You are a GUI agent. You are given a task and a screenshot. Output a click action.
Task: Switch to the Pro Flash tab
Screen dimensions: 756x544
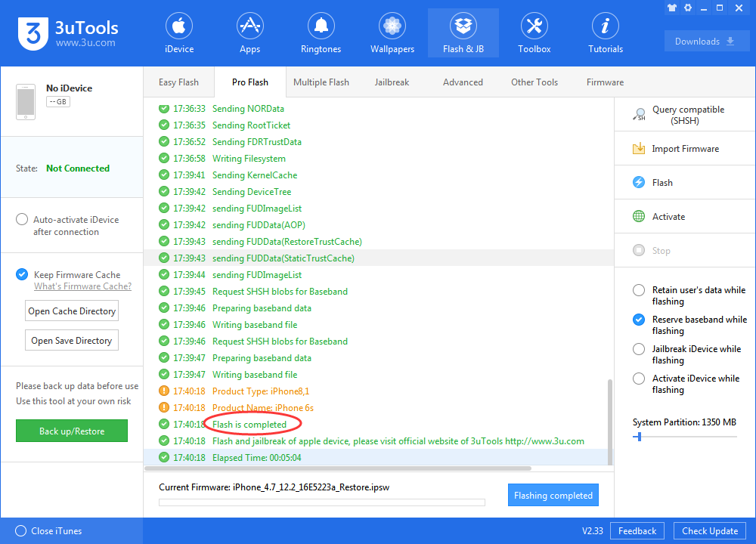click(x=249, y=82)
